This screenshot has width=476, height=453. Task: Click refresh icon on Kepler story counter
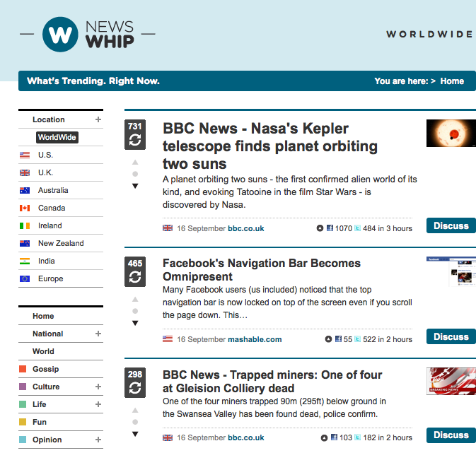coord(135,140)
